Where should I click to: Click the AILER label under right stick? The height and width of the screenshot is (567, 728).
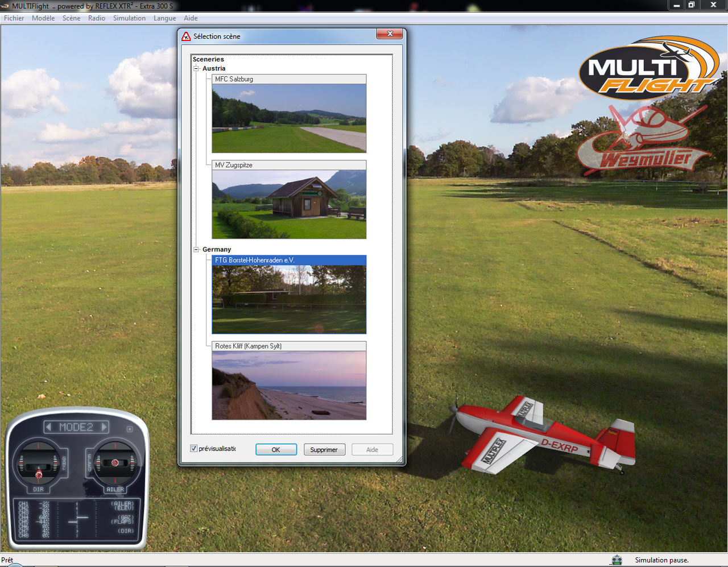[x=115, y=489]
